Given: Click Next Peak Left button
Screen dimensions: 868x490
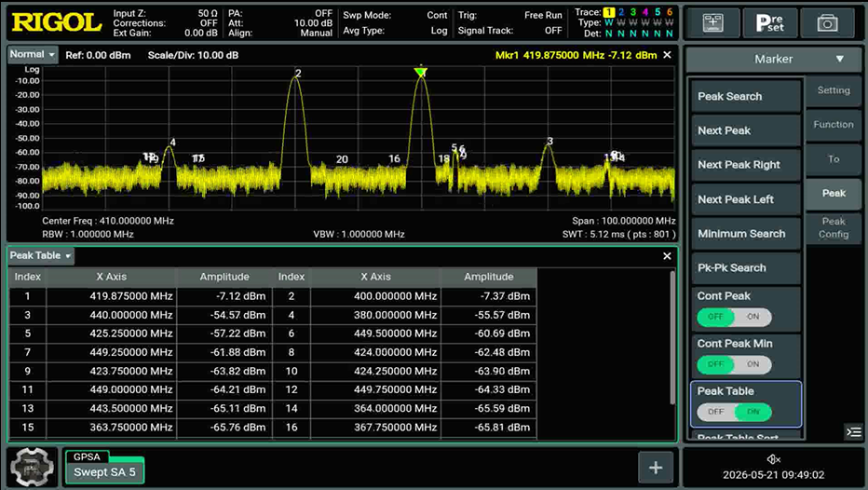Looking at the screenshot, I should [746, 199].
